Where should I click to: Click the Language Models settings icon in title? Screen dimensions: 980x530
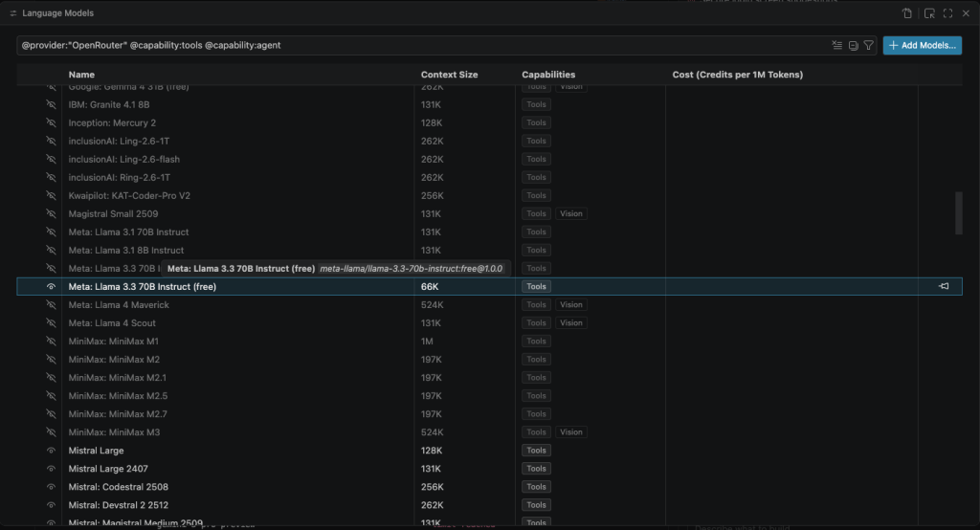pos(13,13)
